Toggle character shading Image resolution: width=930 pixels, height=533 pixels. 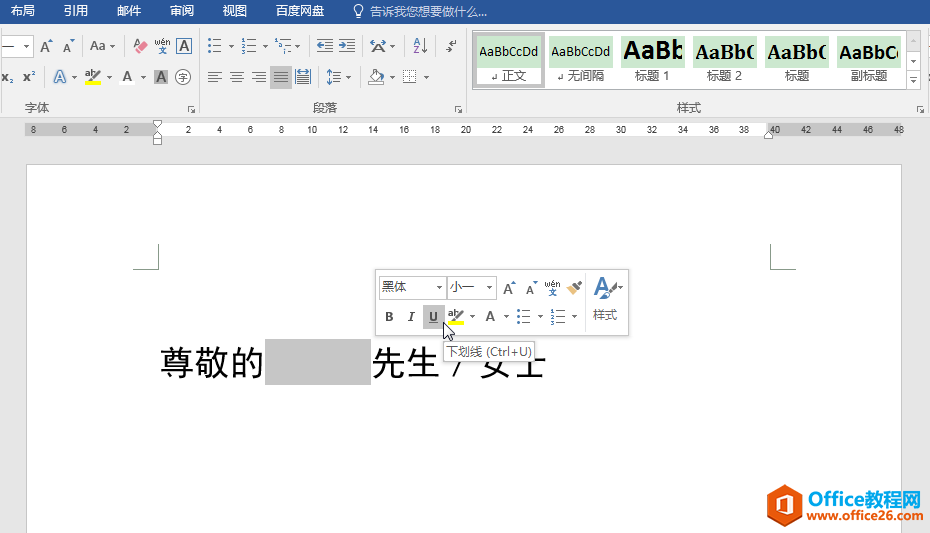click(161, 77)
